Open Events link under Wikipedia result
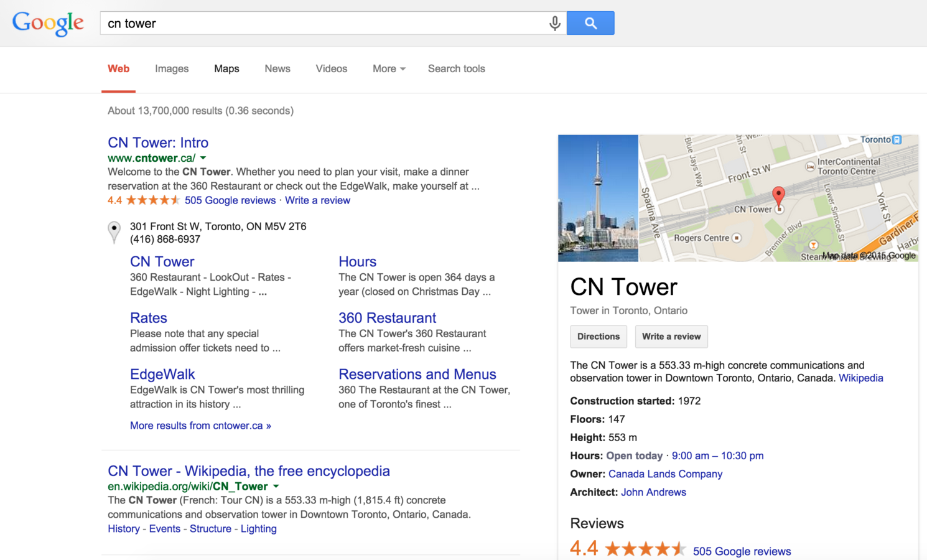Viewport: 927px width, 560px height. [165, 529]
